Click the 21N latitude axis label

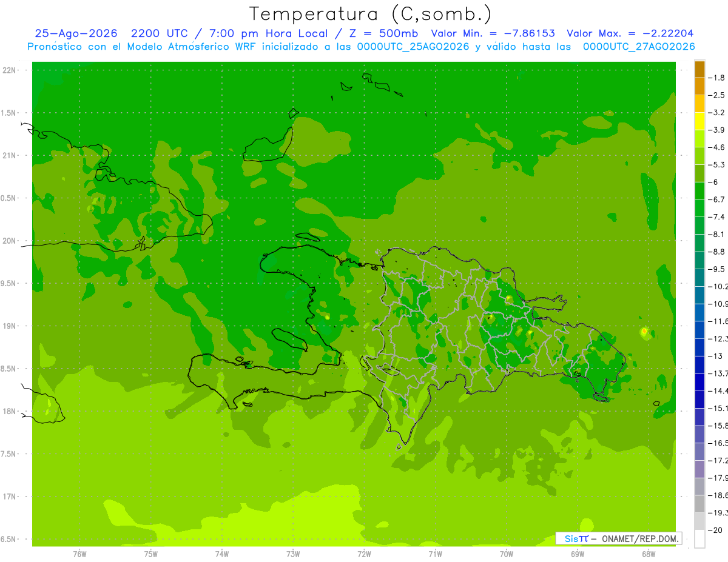click(x=9, y=156)
